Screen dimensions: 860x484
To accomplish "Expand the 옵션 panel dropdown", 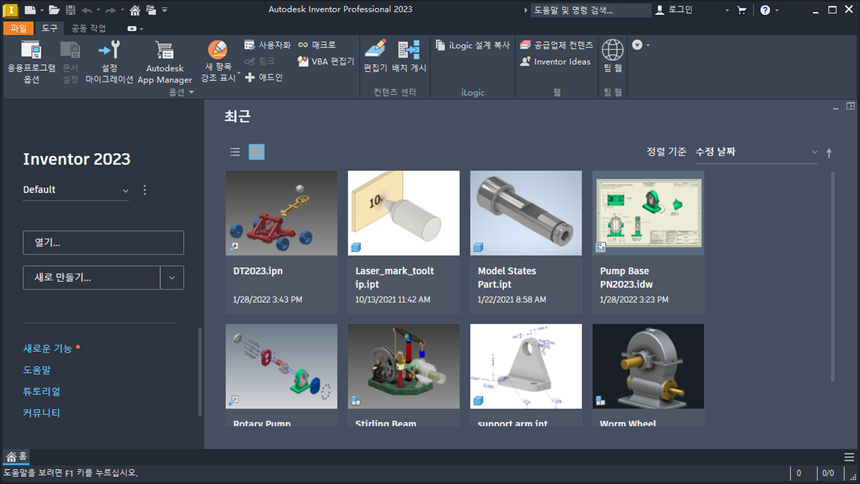I will click(x=182, y=92).
